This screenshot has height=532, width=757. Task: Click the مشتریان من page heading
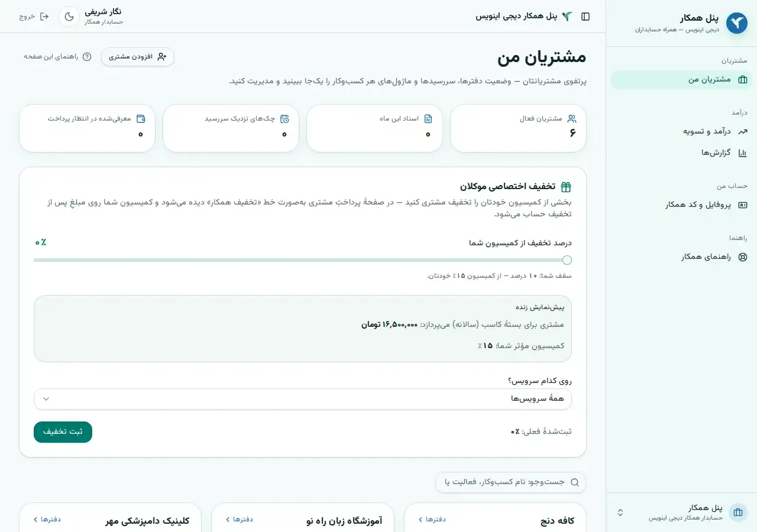[542, 57]
